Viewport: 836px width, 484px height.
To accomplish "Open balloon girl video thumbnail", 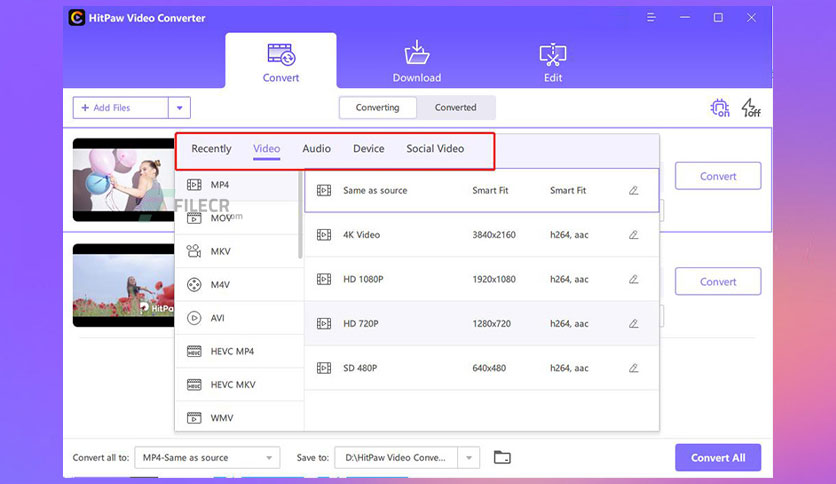I will [x=124, y=180].
